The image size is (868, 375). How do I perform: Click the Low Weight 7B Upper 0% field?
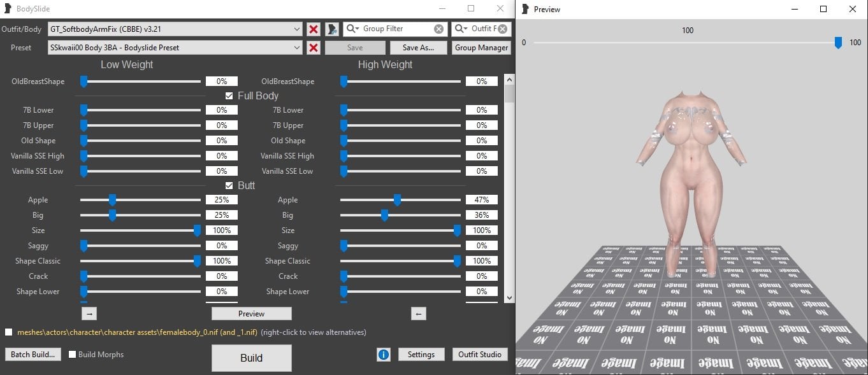pos(222,125)
